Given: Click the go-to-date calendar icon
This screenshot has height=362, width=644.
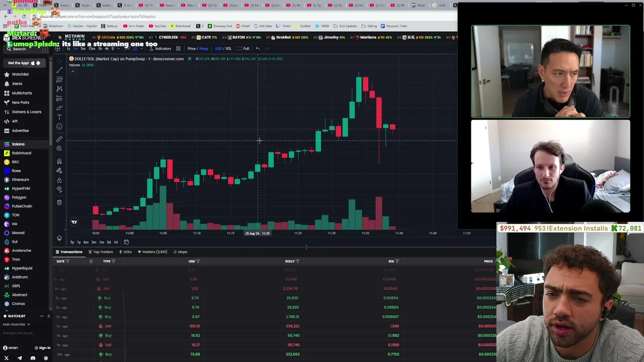Looking at the screenshot, I should (126, 242).
